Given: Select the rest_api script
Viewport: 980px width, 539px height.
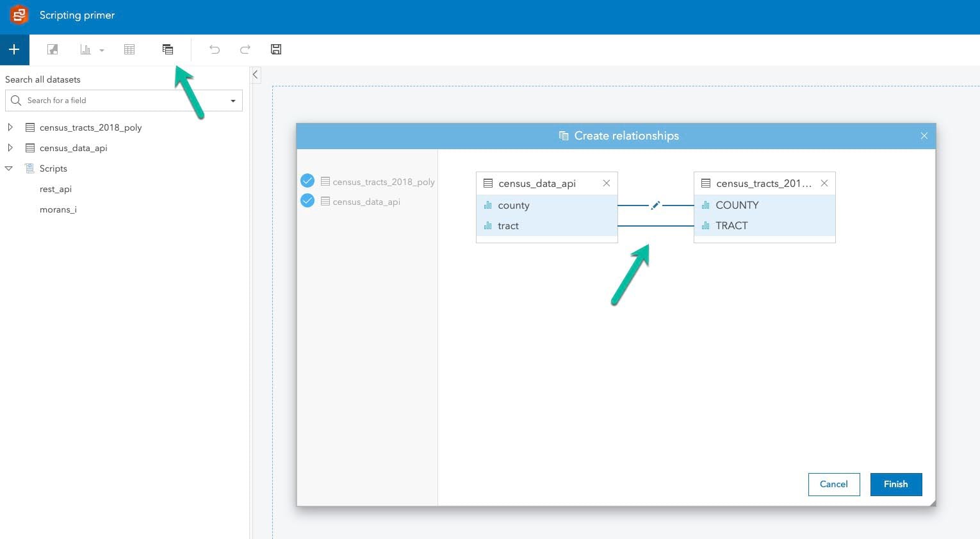Looking at the screenshot, I should pyautogui.click(x=55, y=189).
